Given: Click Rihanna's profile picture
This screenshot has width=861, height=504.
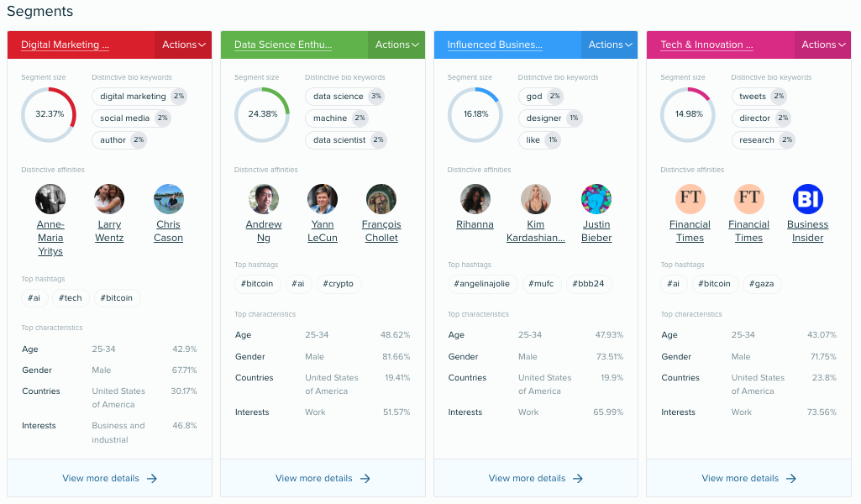Looking at the screenshot, I should pyautogui.click(x=475, y=198).
